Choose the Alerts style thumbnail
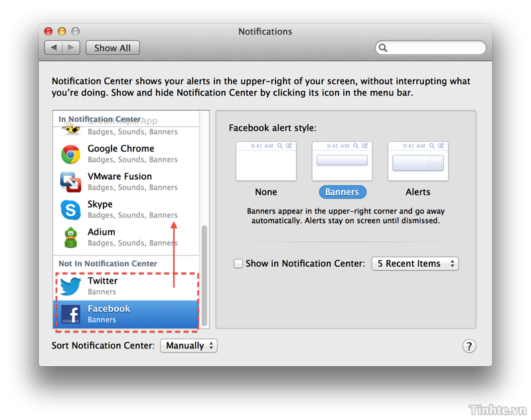Screen dimensions: 531x420 click(418, 161)
